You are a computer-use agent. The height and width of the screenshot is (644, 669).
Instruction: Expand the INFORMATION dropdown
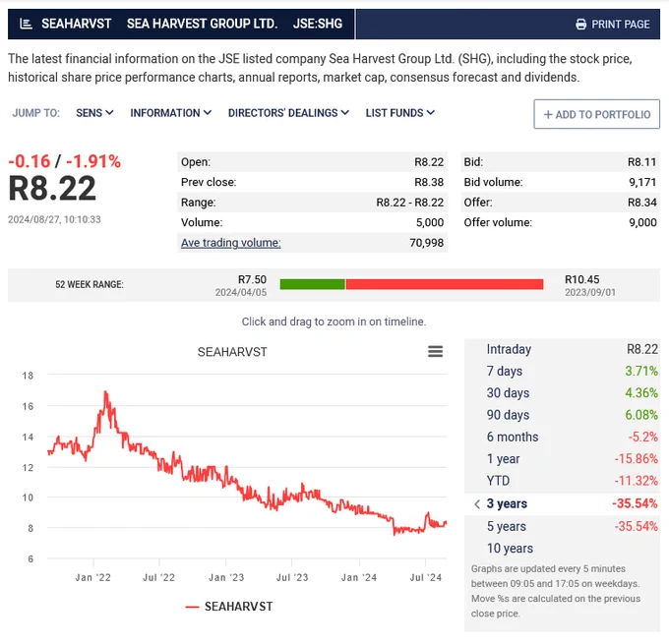click(x=170, y=113)
